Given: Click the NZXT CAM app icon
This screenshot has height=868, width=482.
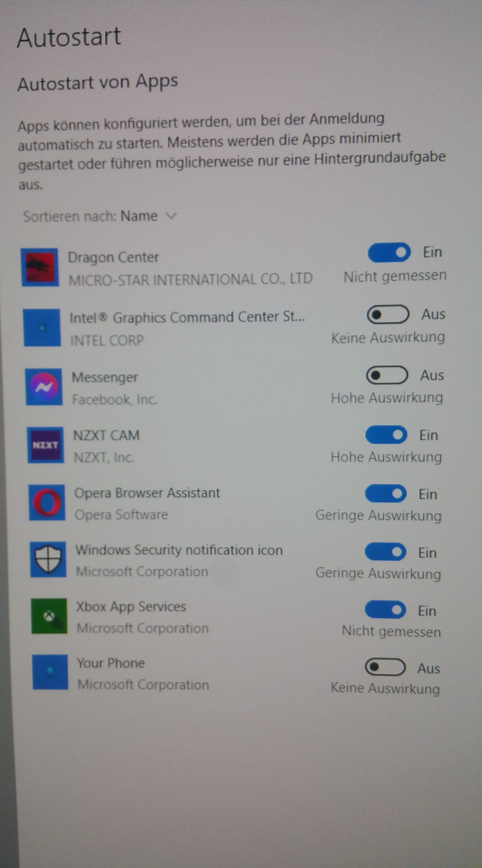Looking at the screenshot, I should [x=45, y=445].
